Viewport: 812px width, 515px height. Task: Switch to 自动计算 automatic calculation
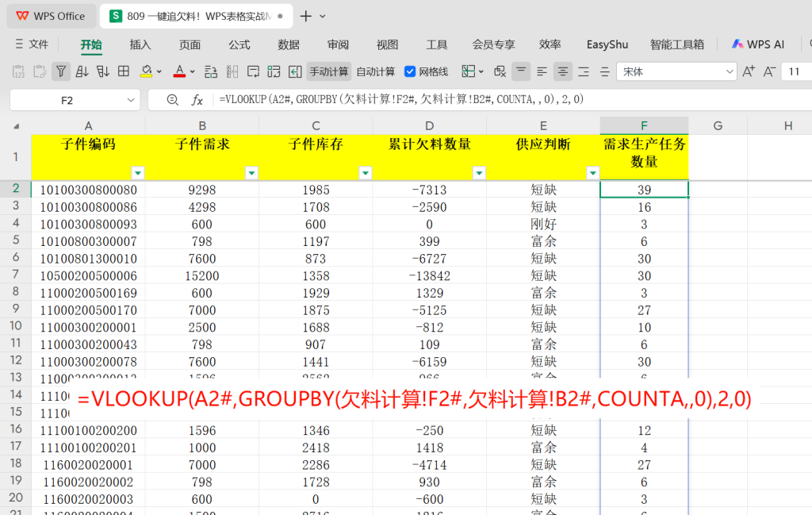pyautogui.click(x=376, y=71)
